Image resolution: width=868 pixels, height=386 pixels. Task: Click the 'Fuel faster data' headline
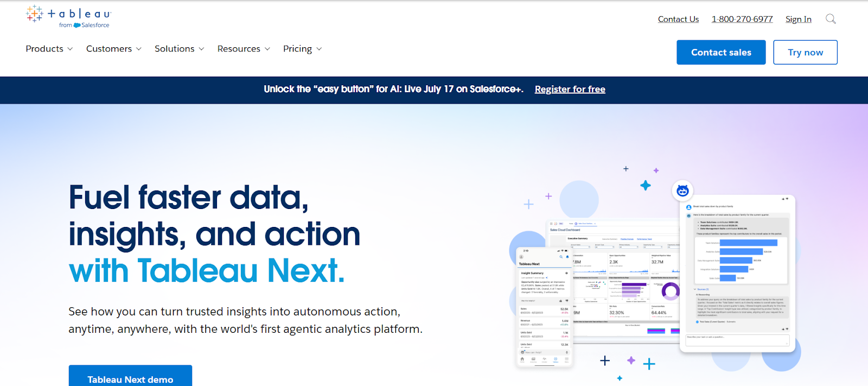[188, 197]
